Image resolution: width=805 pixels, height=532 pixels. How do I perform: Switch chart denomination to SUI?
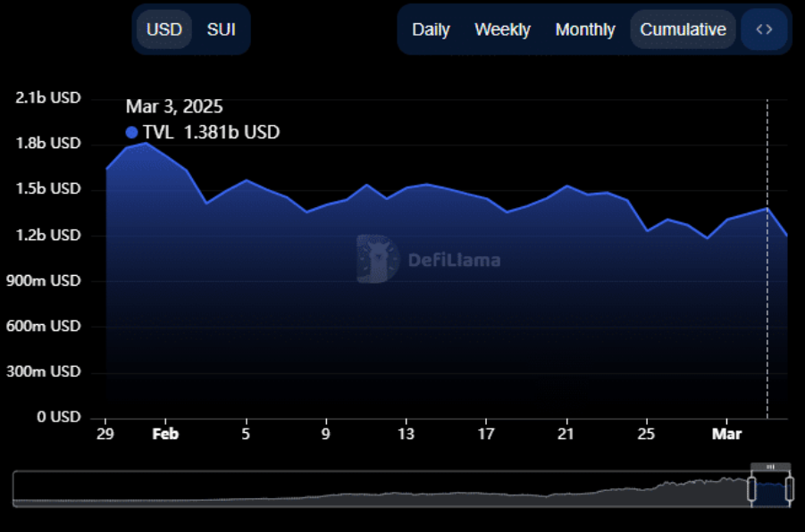click(222, 29)
